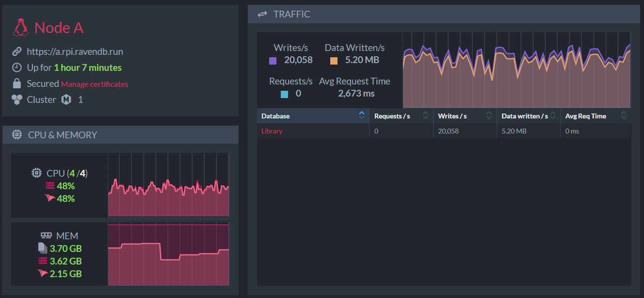The image size is (644, 298).
Task: Click the Writes/s value 20,058 in summary
Action: [298, 60]
